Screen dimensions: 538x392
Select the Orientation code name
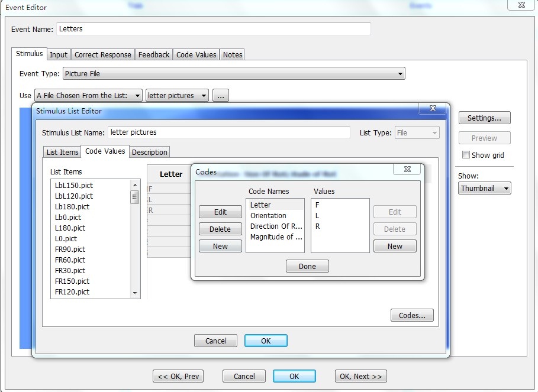click(x=275, y=216)
